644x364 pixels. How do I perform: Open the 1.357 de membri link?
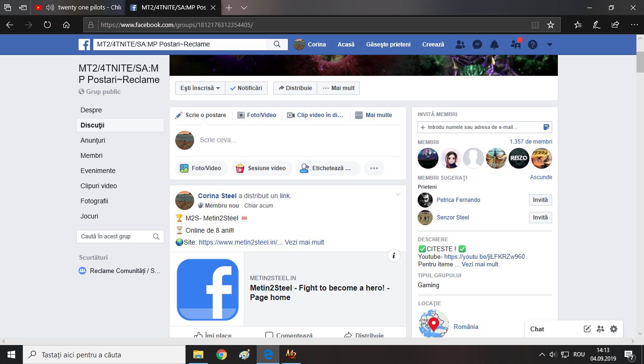531,142
